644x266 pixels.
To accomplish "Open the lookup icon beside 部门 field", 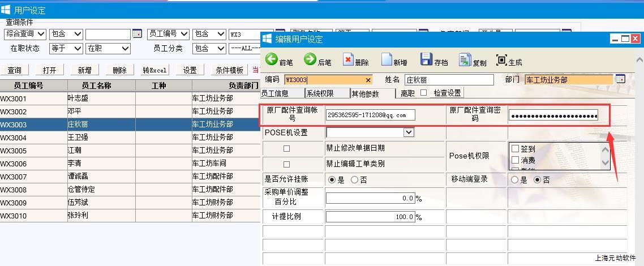I will tap(620, 79).
